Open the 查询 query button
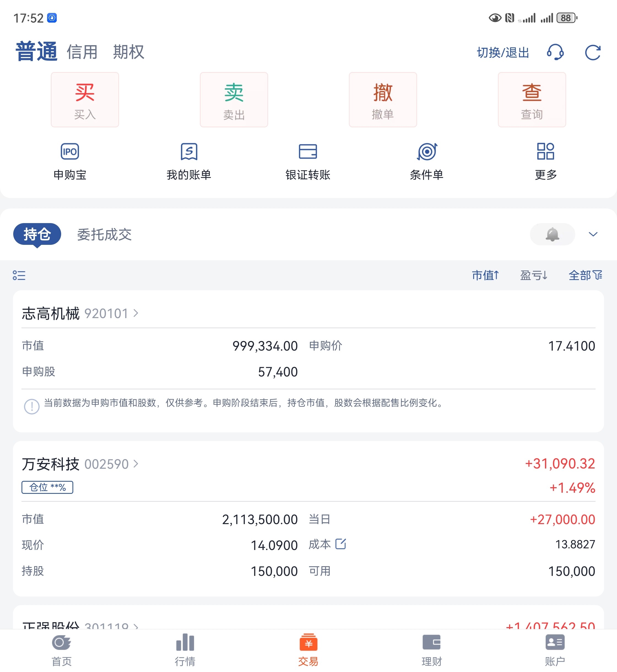This screenshot has width=617, height=672. pos(532,99)
